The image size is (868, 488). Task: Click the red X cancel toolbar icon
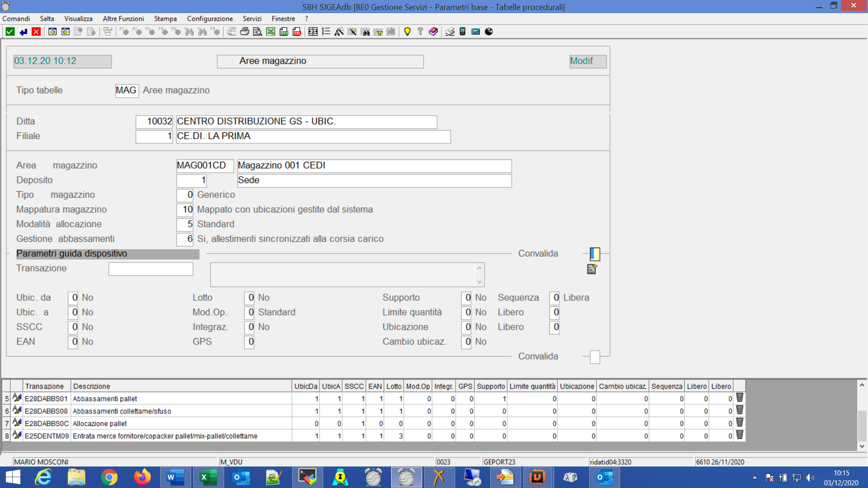(36, 32)
